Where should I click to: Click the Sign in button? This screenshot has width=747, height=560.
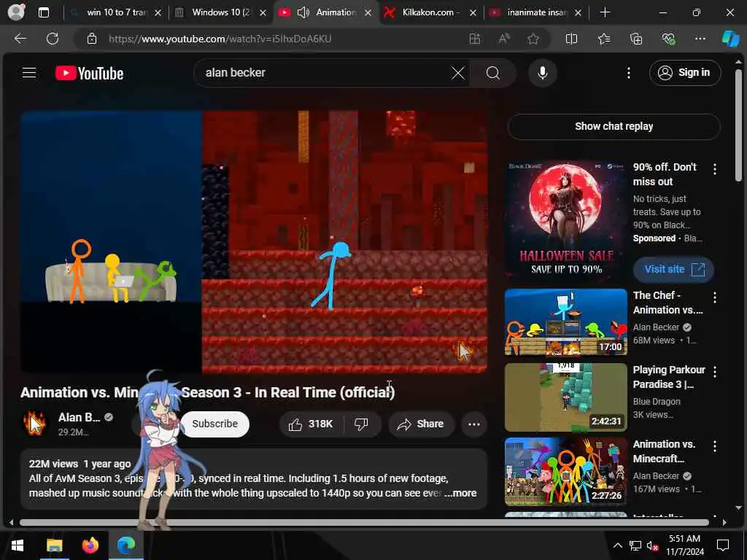pos(684,73)
